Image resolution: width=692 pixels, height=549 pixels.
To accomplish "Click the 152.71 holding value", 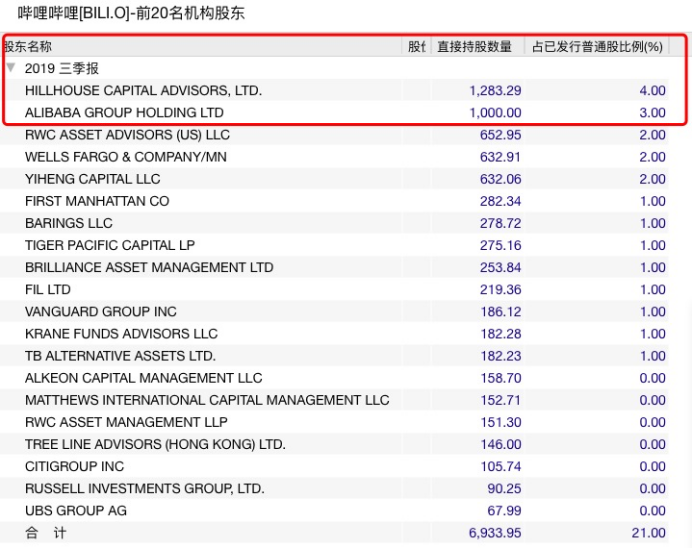I will [500, 400].
